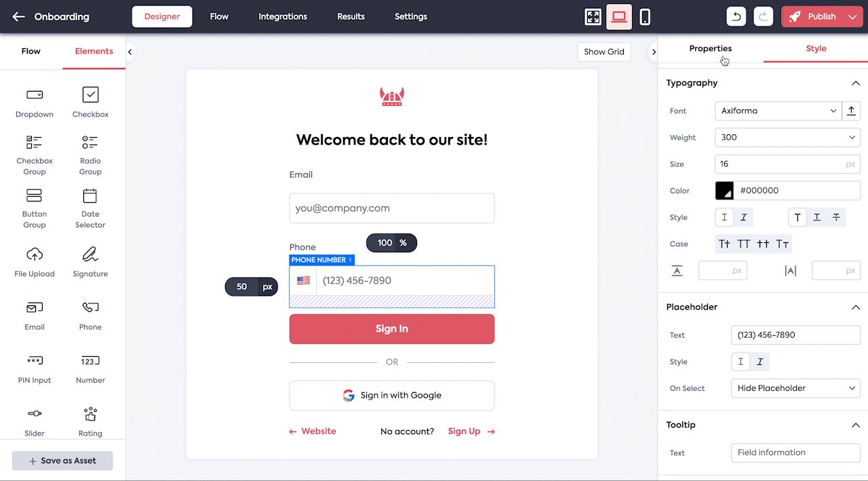The height and width of the screenshot is (481, 868).
Task: Click the upload font icon
Action: [x=851, y=111]
